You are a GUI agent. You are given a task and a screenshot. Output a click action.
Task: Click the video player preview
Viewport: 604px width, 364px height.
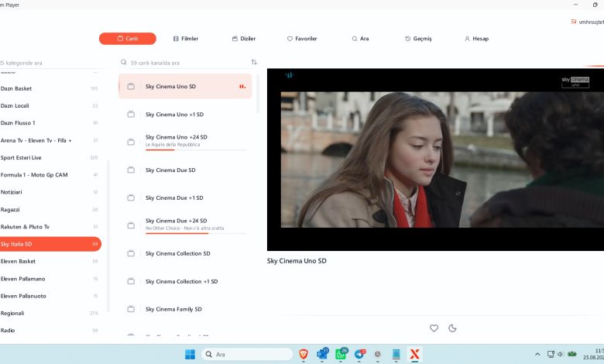pos(435,160)
